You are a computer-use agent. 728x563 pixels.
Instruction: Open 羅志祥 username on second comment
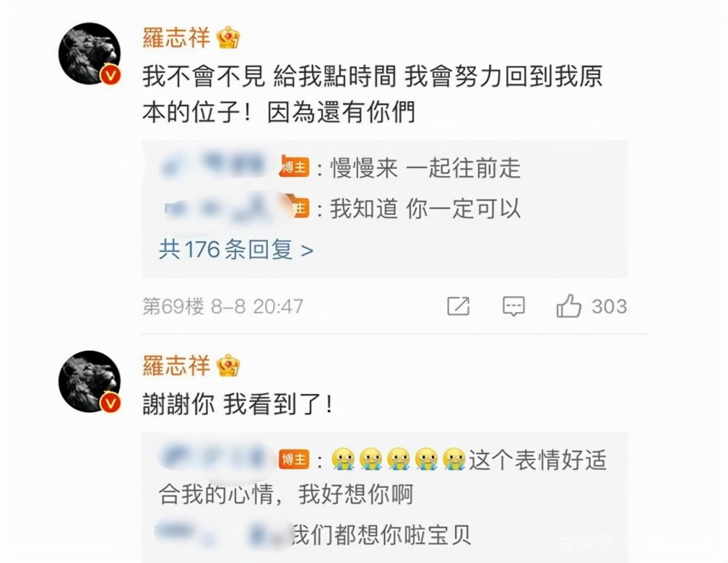coord(176,365)
